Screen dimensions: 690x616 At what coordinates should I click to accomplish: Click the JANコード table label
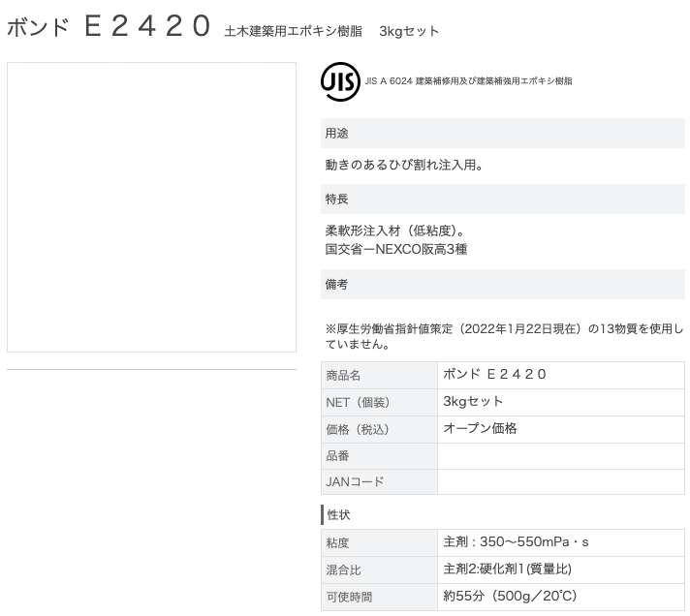(x=379, y=482)
